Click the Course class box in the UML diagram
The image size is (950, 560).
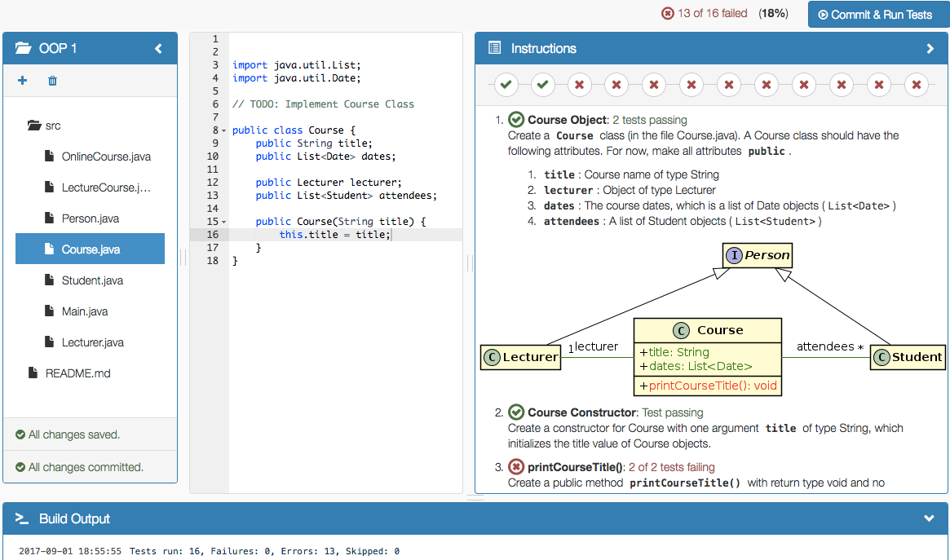(x=707, y=351)
